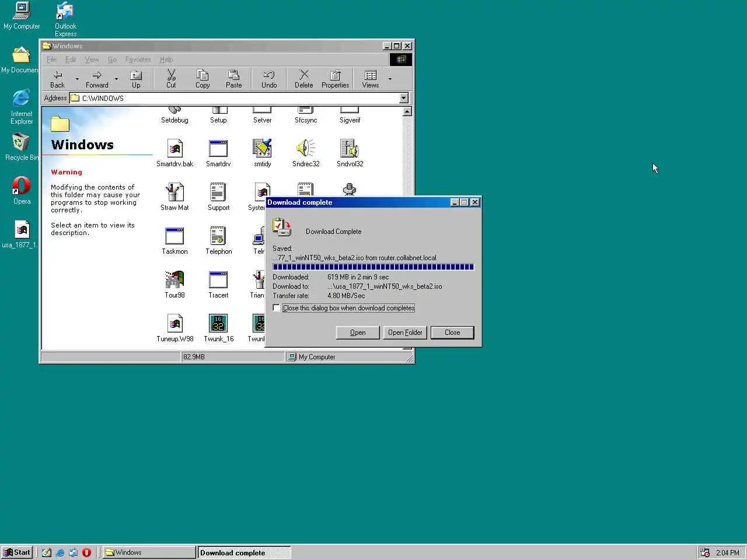Screen dimensions: 747x560
Task: Select the Sndrec32 speaker icon
Action: click(306, 153)
